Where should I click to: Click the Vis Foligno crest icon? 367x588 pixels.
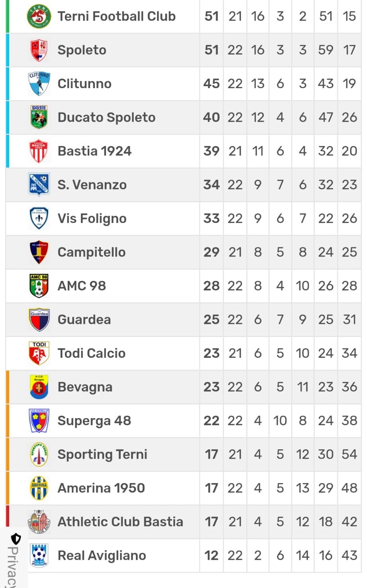tap(39, 218)
